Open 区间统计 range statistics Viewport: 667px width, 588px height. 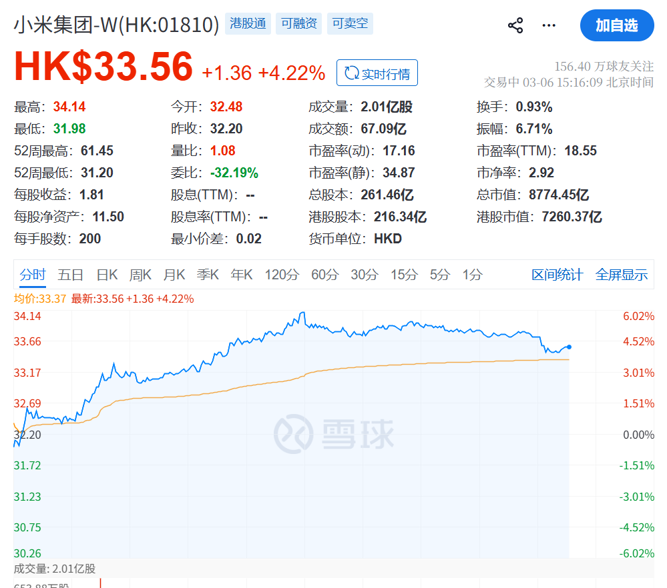point(557,275)
